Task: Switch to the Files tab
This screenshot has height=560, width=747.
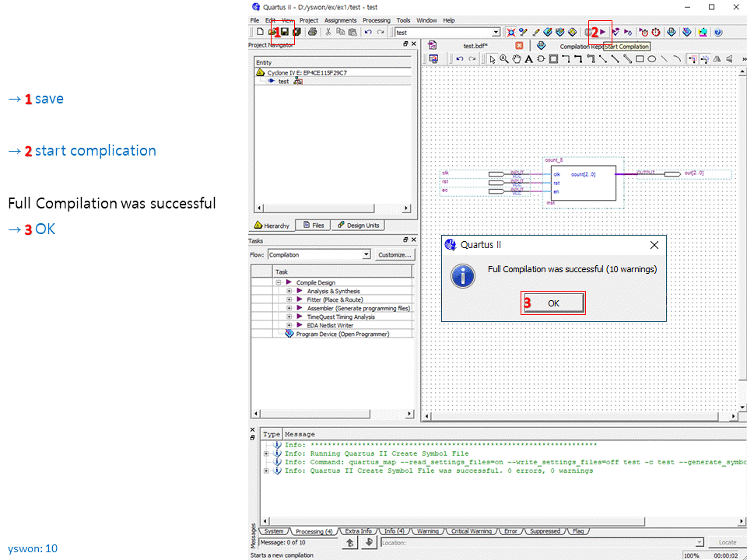Action: tap(314, 226)
